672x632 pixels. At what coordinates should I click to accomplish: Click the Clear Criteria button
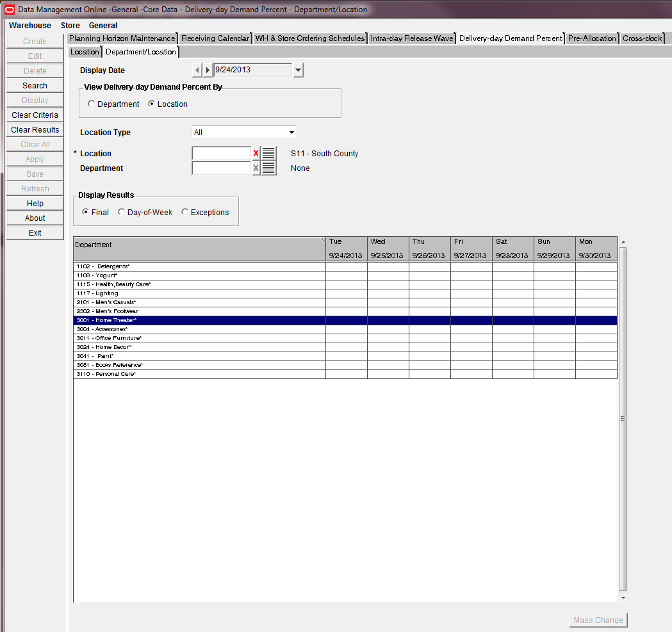(35, 115)
